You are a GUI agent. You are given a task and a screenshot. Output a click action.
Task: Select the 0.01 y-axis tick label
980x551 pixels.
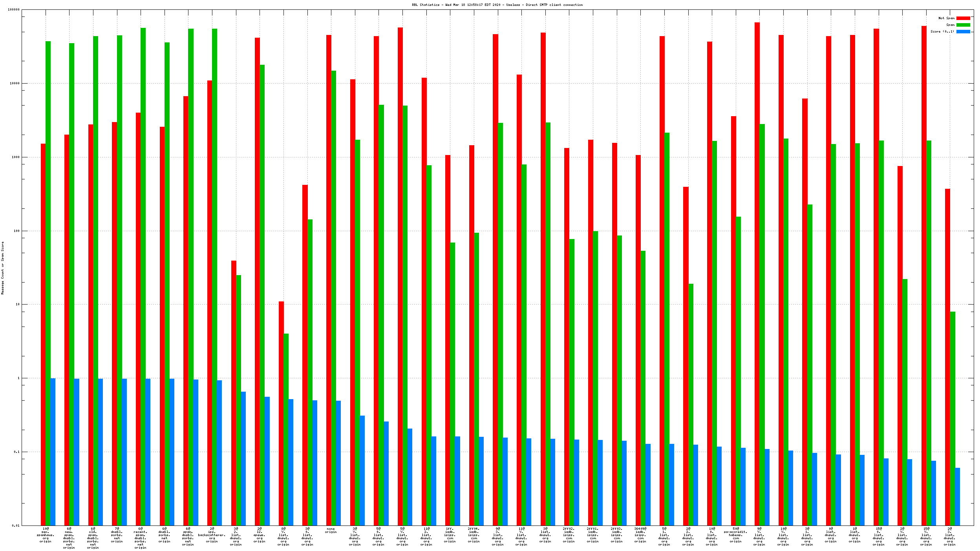coord(16,525)
